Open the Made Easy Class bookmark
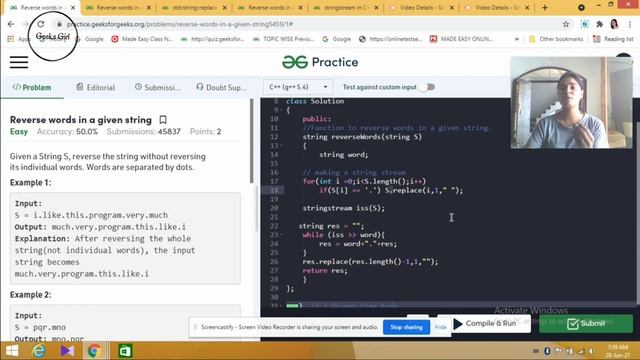The height and width of the screenshot is (360, 640). tap(142, 39)
